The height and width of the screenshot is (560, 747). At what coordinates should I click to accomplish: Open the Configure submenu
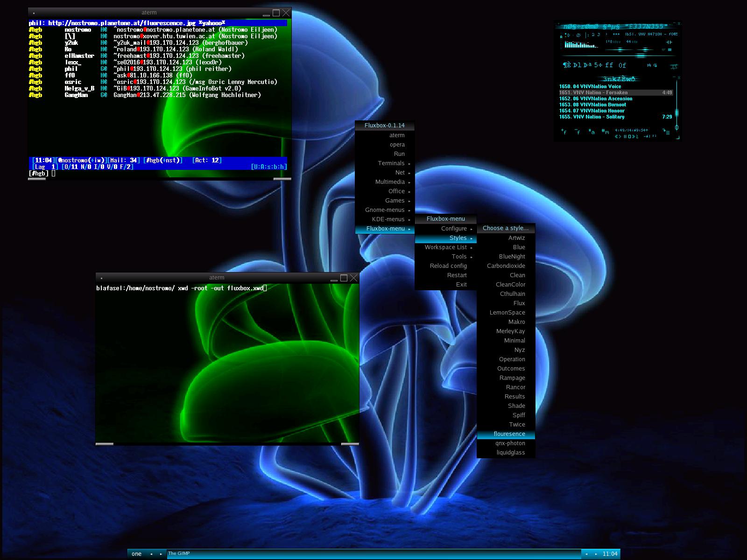click(x=454, y=229)
